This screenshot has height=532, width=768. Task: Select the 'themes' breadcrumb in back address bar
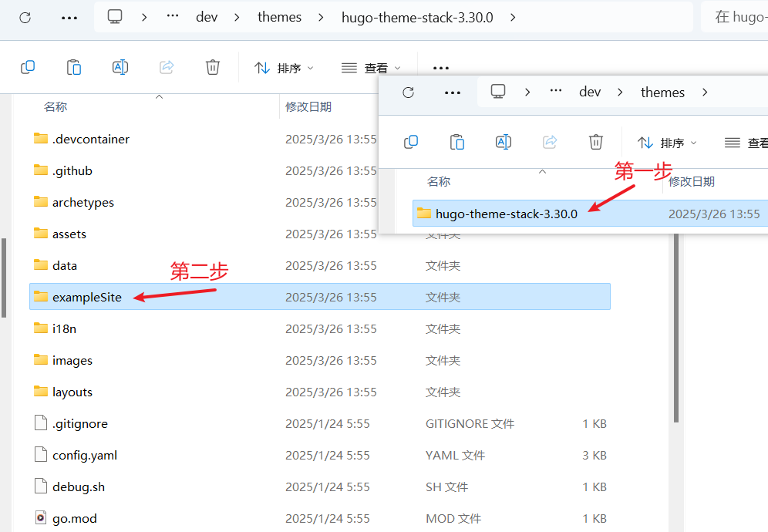point(279,17)
